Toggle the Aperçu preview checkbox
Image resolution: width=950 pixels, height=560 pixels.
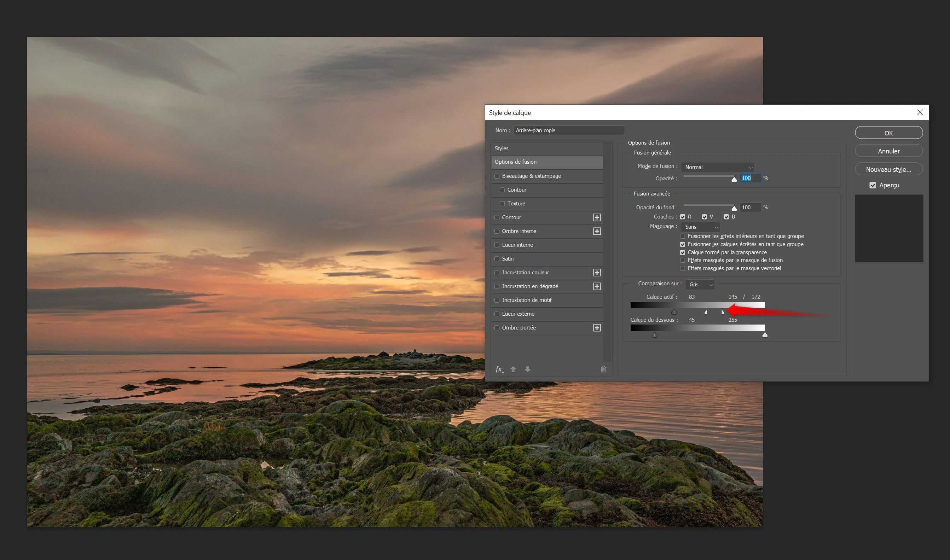pos(873,185)
